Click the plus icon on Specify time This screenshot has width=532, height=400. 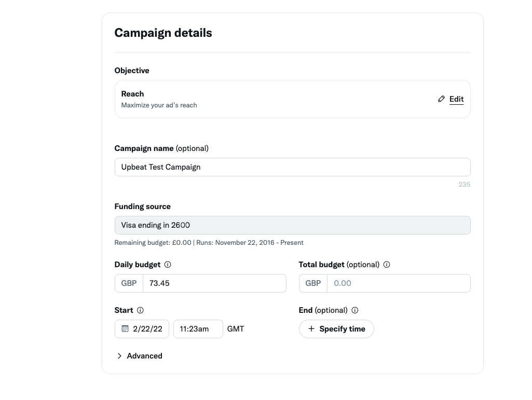pos(311,329)
